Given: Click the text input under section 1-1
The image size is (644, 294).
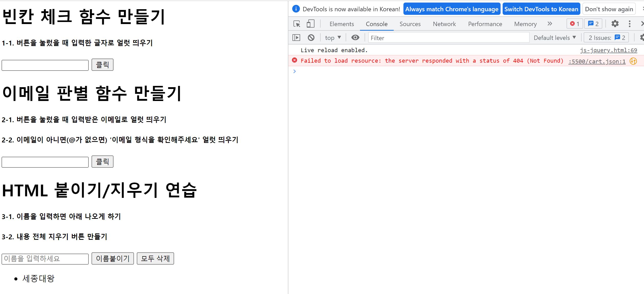Looking at the screenshot, I should 45,65.
